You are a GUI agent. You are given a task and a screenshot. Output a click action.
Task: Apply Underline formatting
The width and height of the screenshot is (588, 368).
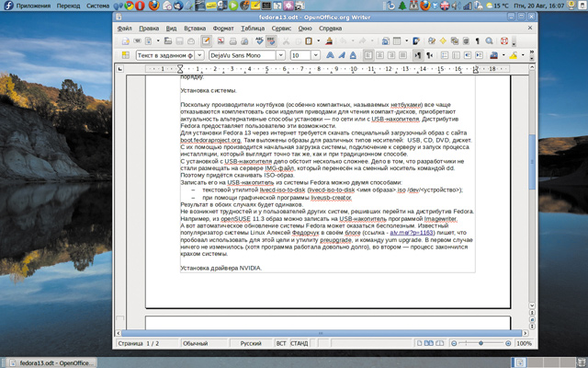coord(353,55)
